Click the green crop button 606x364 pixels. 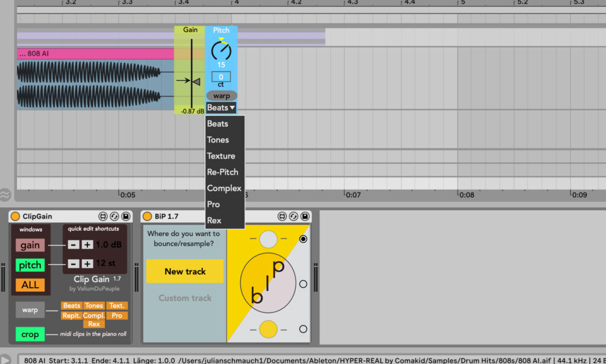point(30,334)
